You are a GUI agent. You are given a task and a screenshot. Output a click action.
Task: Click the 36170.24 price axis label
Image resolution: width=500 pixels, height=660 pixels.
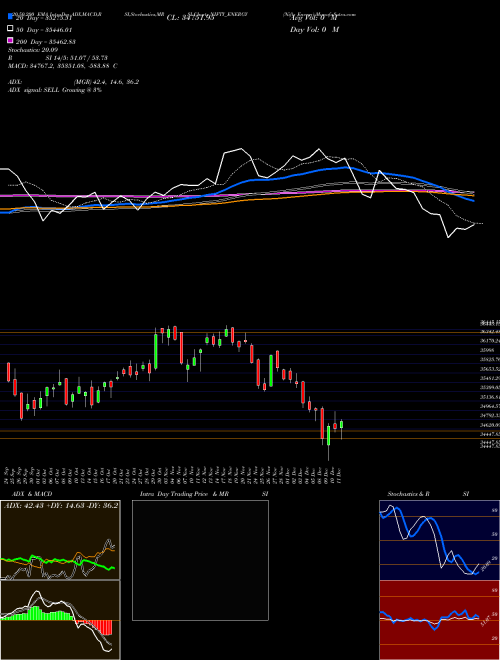[x=490, y=341]
